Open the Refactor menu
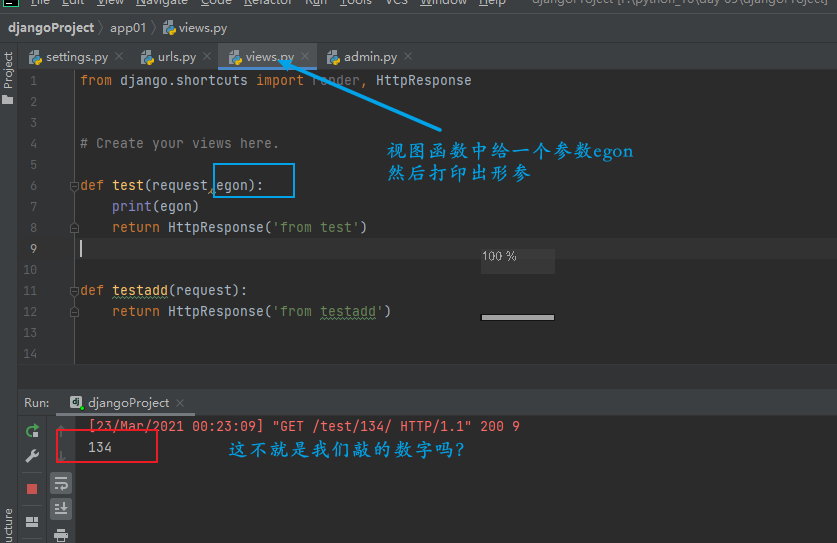This screenshot has height=543, width=837. [x=267, y=3]
